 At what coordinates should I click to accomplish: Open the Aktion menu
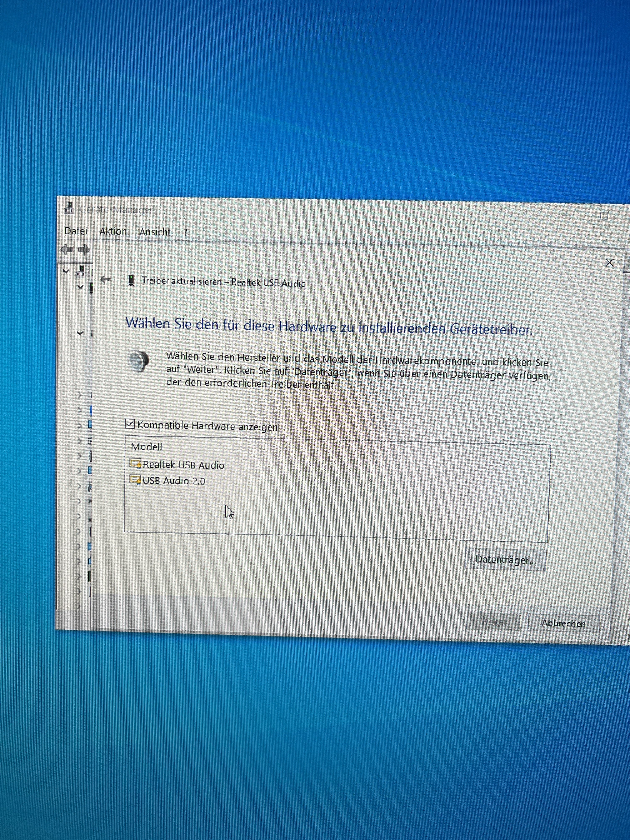click(113, 231)
